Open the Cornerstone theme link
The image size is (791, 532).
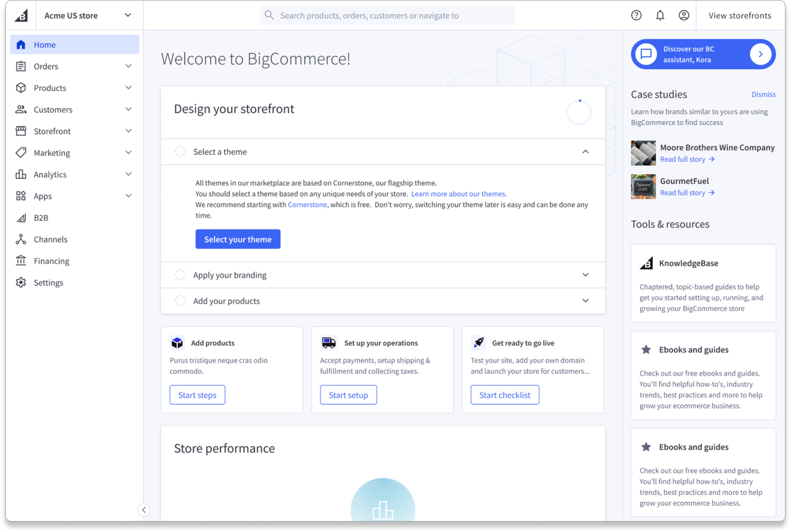tap(307, 204)
